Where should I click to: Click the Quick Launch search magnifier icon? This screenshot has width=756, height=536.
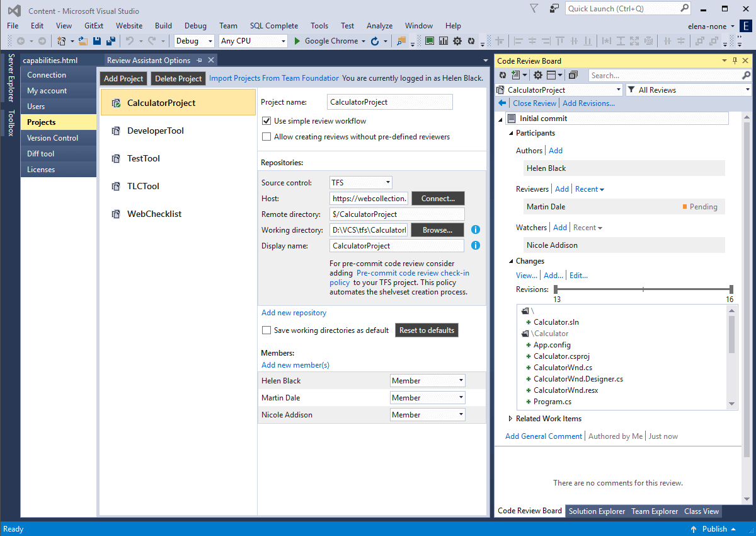tap(685, 8)
